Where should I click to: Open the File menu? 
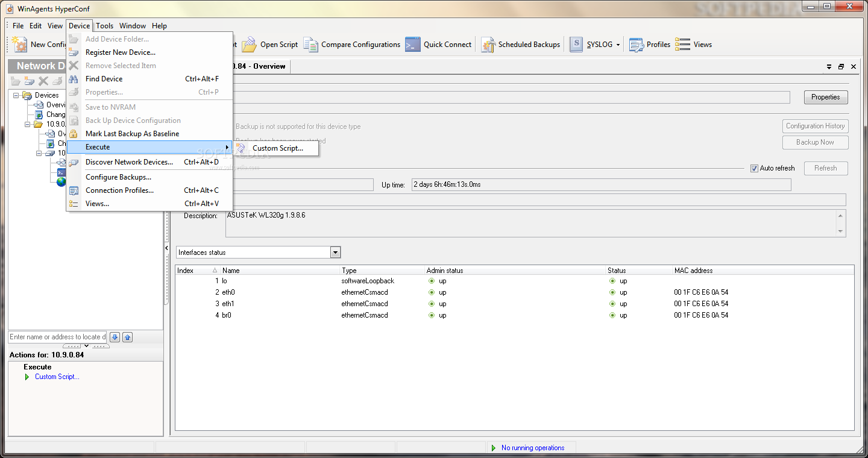point(18,26)
